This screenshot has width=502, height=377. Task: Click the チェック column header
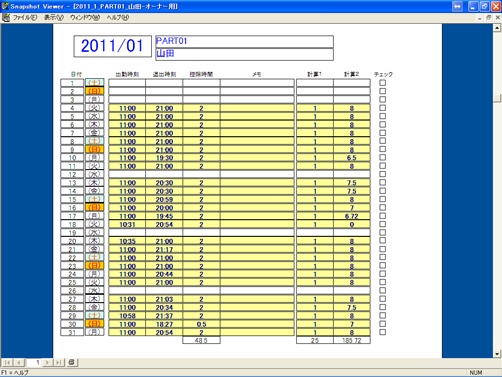[x=383, y=74]
